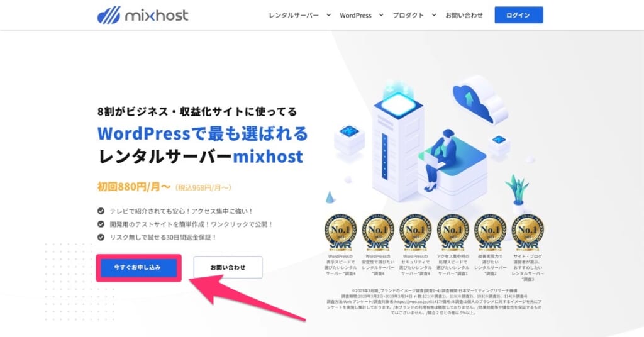Expand the プロダクト dropdown chevron
644x337 pixels.
click(x=434, y=15)
